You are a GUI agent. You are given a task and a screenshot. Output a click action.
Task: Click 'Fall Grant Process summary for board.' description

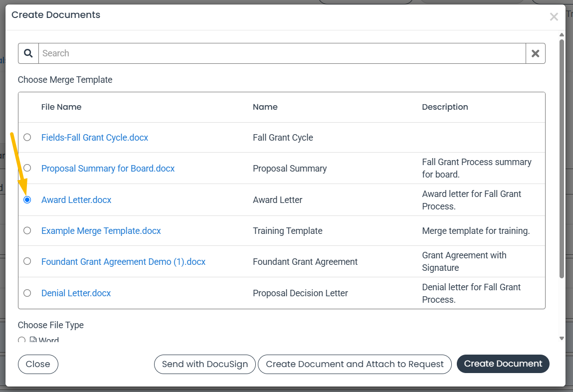pyautogui.click(x=477, y=168)
